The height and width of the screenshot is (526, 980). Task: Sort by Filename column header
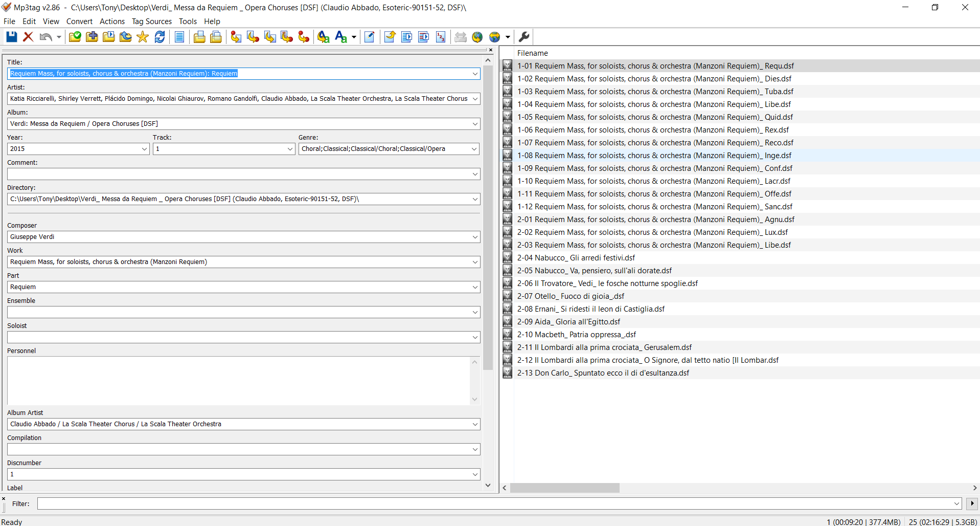532,53
